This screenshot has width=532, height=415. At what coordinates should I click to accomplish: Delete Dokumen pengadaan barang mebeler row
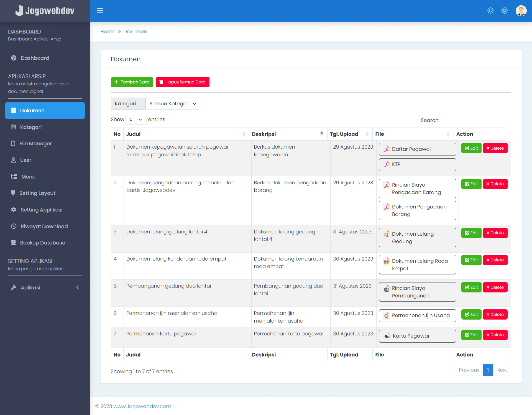tap(495, 184)
